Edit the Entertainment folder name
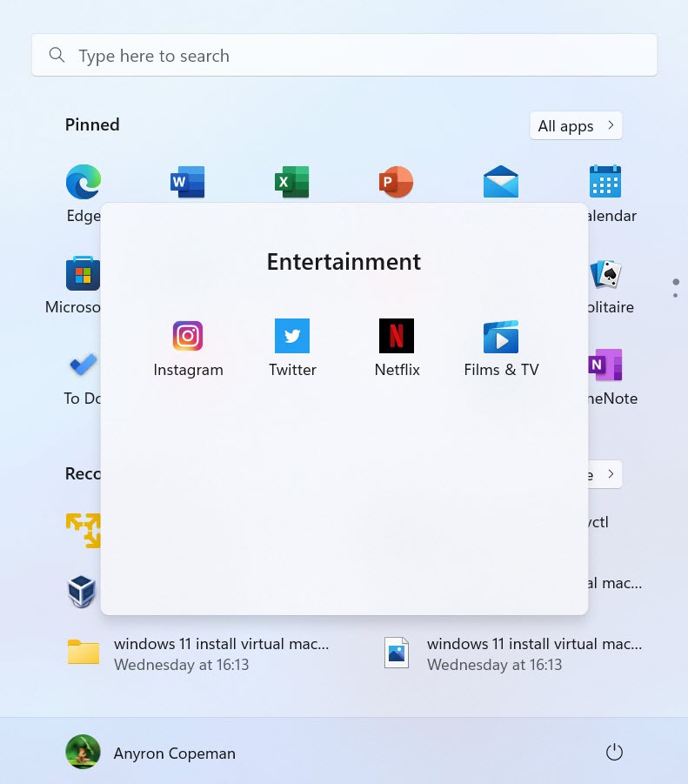The height and width of the screenshot is (784, 688). coord(344,262)
